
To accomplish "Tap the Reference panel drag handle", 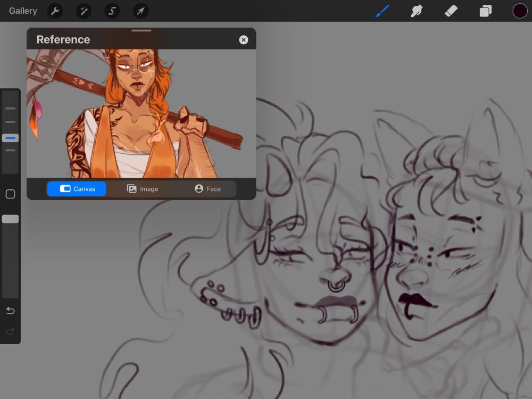I will [x=141, y=30].
